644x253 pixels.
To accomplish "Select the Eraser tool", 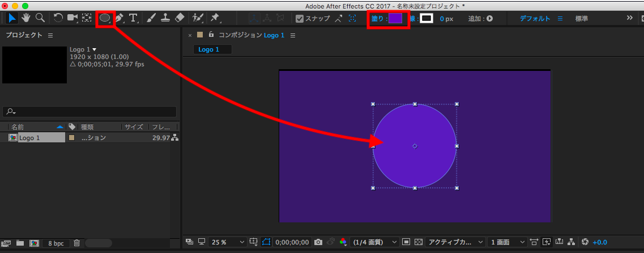I will [x=180, y=18].
